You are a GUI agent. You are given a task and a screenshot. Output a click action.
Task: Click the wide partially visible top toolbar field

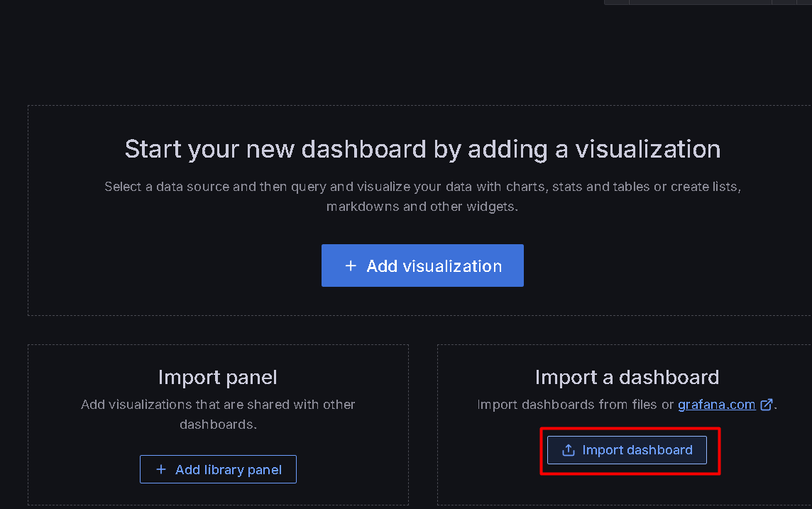point(699,2)
